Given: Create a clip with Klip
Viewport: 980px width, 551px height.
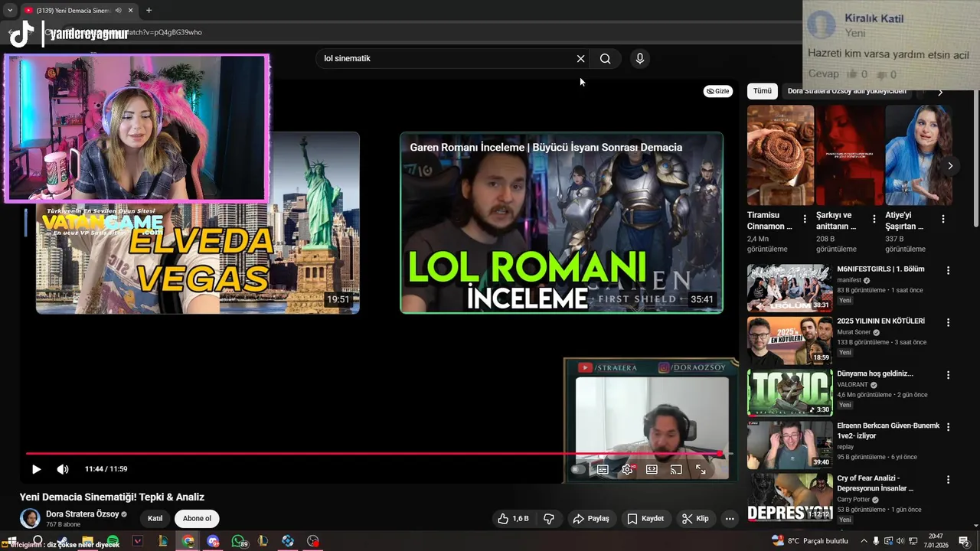Looking at the screenshot, I should point(695,518).
